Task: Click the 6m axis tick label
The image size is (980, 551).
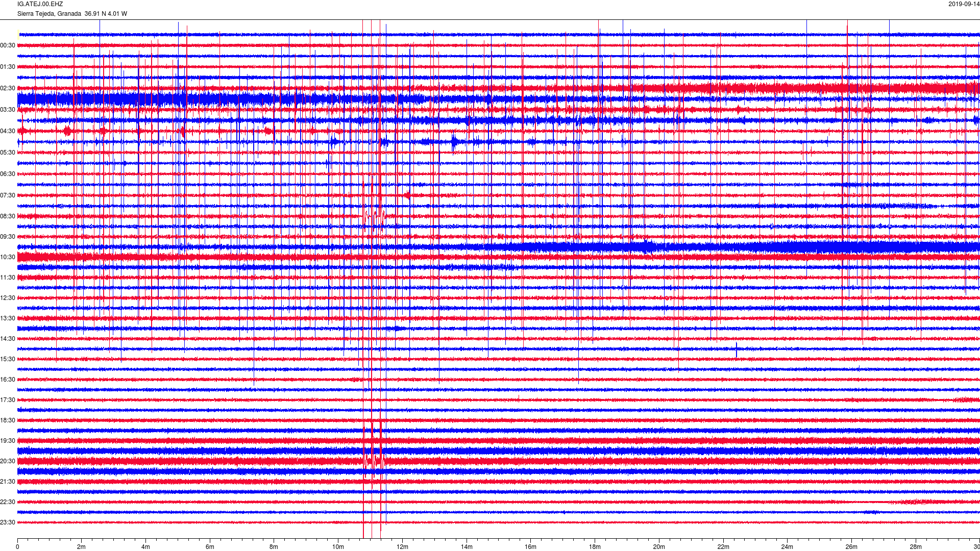Action: 210,547
